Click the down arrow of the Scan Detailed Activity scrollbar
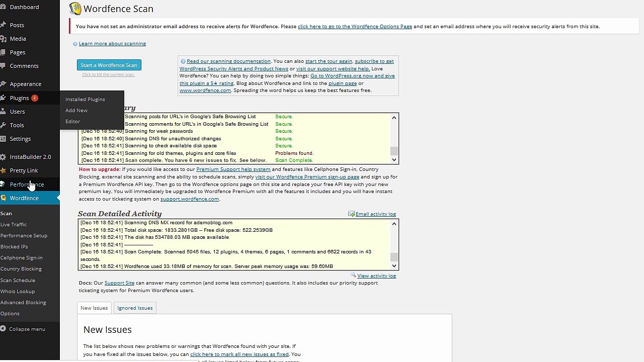The image size is (644, 362). (x=394, y=265)
